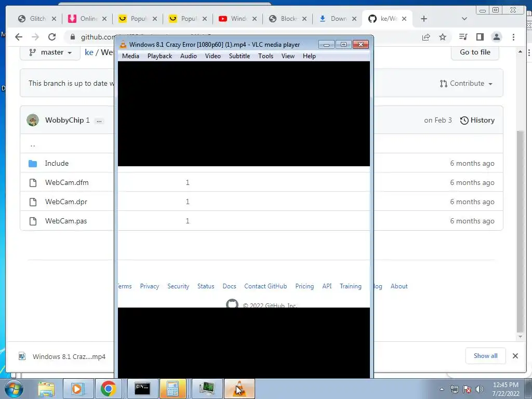Open a new Chrome tab

click(424, 19)
